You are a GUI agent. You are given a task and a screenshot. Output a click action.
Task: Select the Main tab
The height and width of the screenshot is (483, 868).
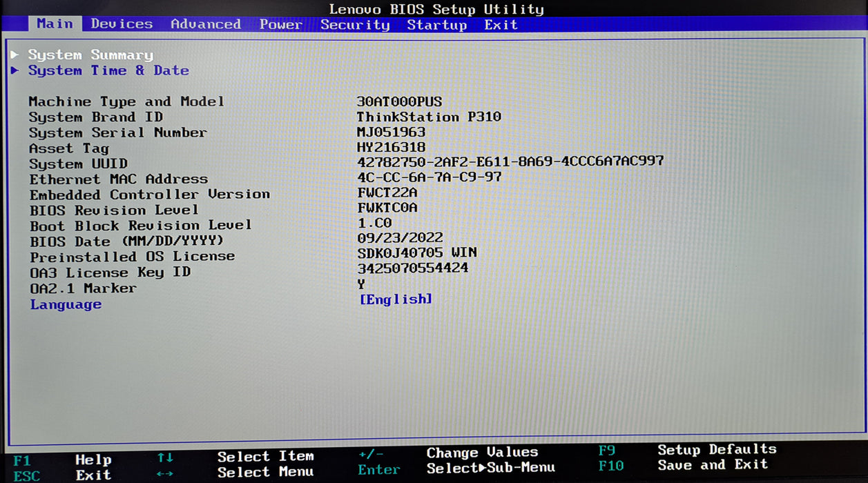(55, 23)
